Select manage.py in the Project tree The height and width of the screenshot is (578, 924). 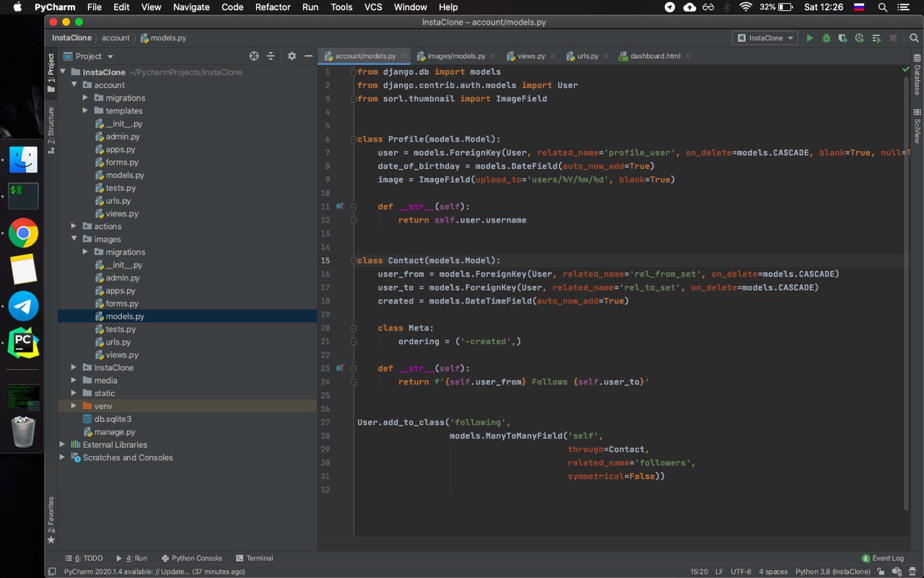click(x=108, y=432)
